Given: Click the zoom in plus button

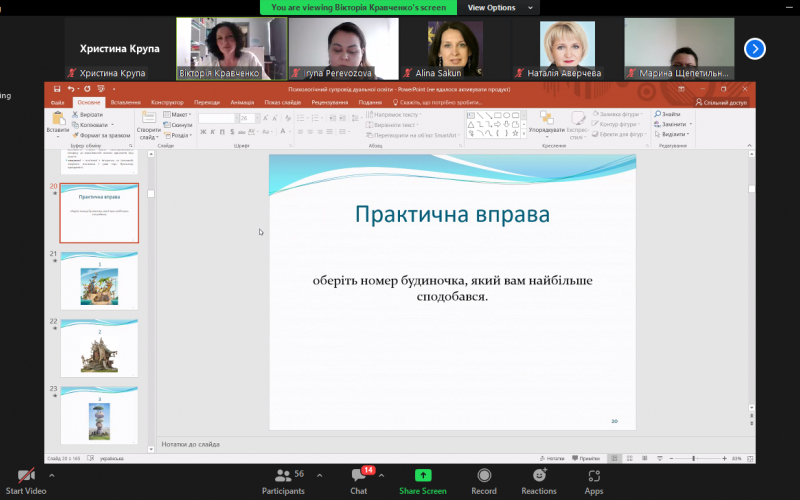Looking at the screenshot, I should 724,458.
